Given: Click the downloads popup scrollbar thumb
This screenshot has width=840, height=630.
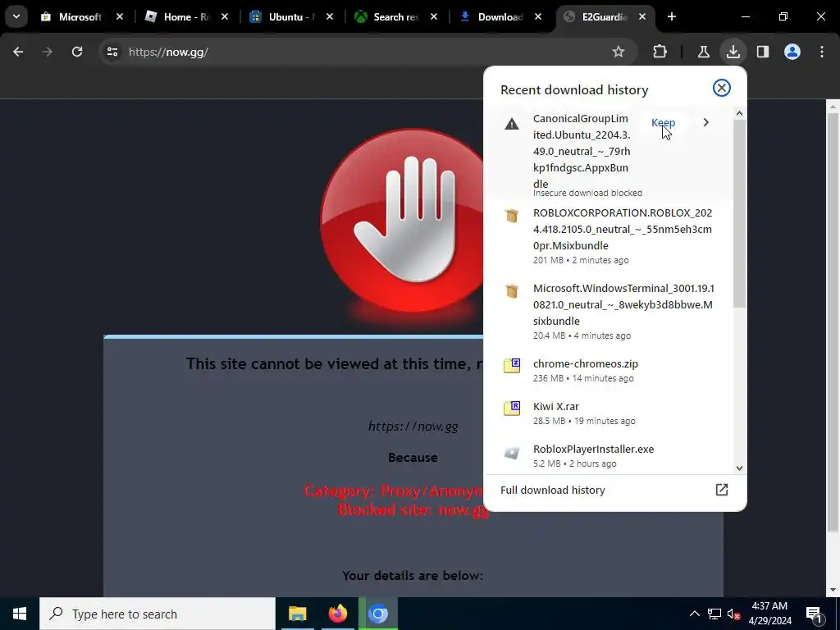Looking at the screenshot, I should point(739,213).
